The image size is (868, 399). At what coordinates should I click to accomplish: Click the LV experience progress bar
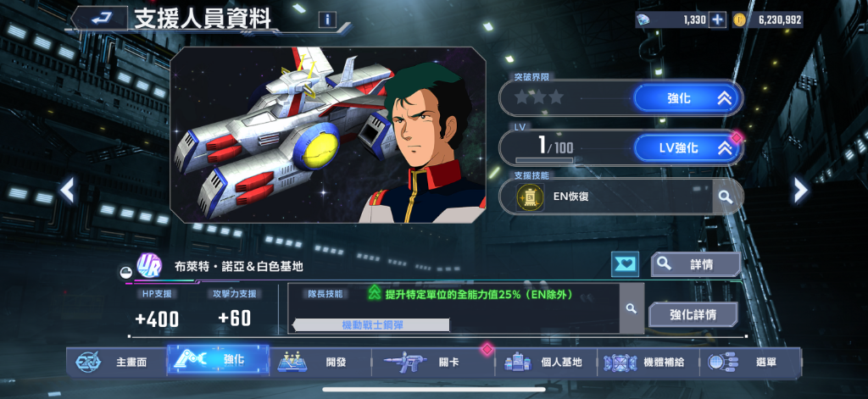(x=544, y=160)
